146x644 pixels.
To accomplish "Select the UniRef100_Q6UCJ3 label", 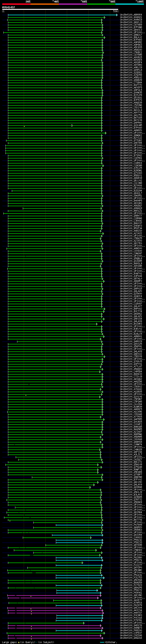I will 131,22.
